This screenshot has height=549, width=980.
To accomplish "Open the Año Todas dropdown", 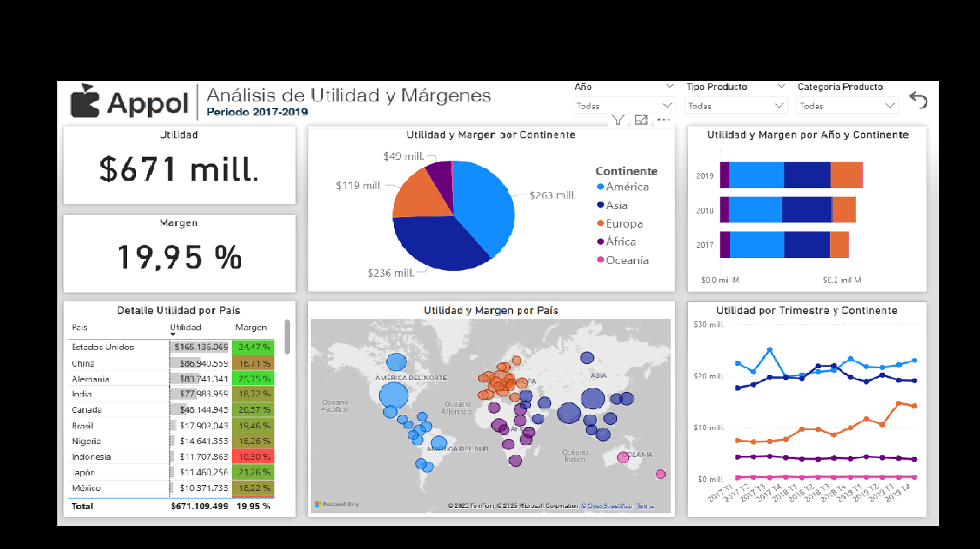I will click(x=623, y=106).
